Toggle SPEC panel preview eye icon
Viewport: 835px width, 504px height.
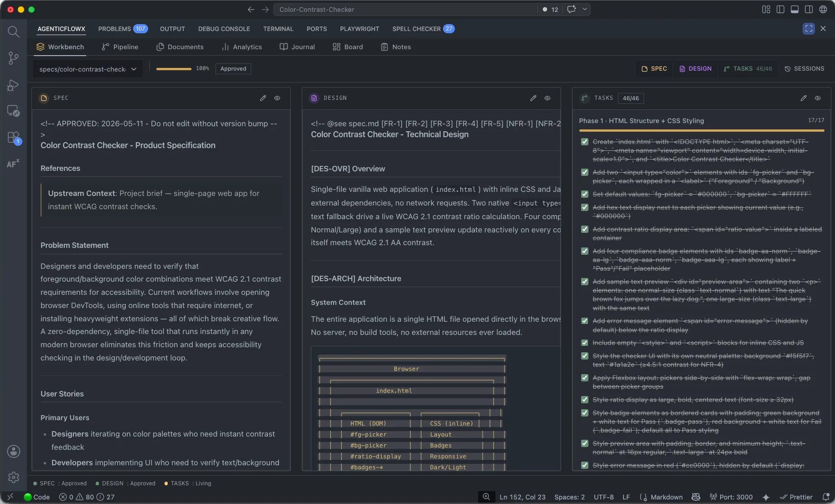(277, 98)
